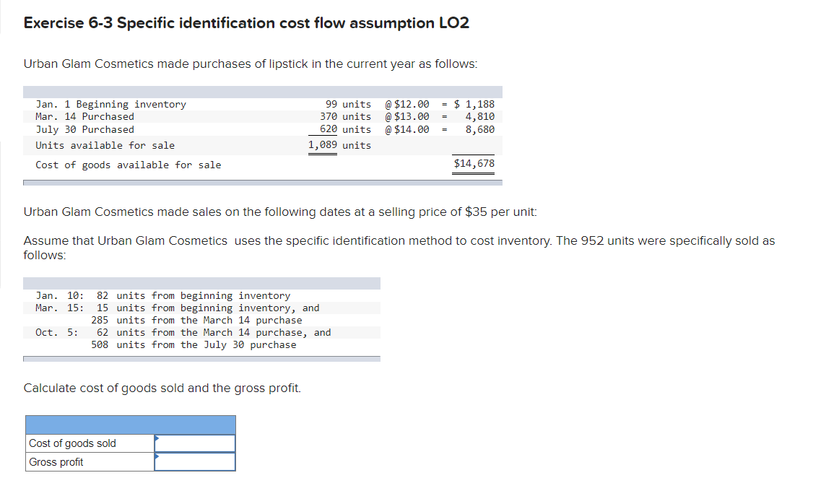This screenshot has height=504, width=826.
Task: Click the sales table gray footer bar
Action: coord(202,356)
